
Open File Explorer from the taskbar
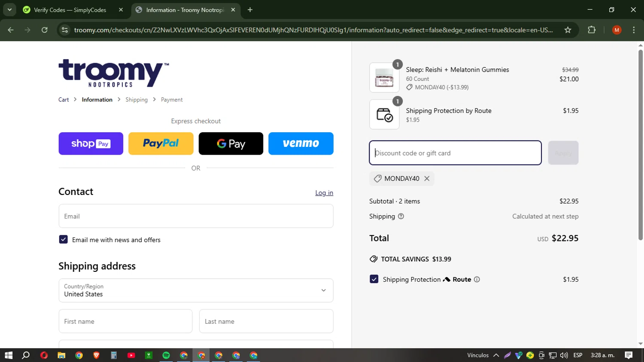61,355
